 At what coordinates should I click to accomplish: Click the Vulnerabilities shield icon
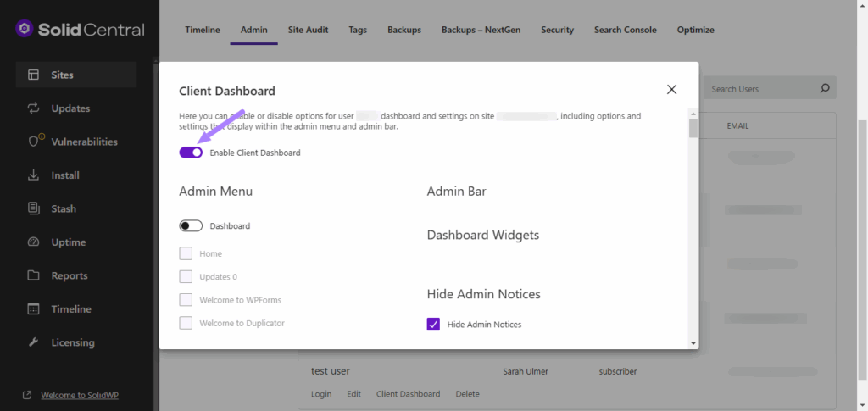tap(34, 142)
